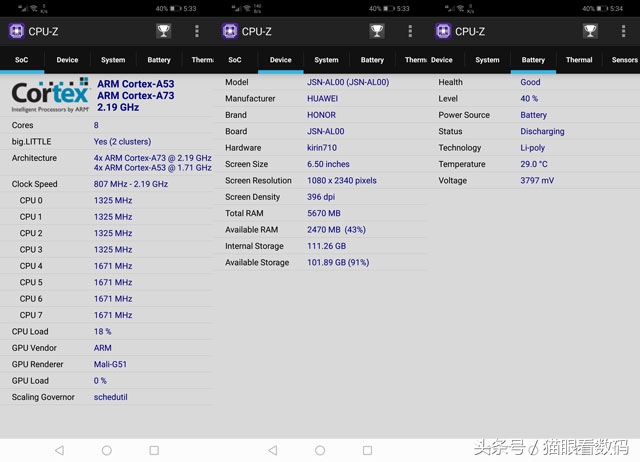The width and height of the screenshot is (640, 462).
Task: Tap the CPU 4 row showing 1671 MHz
Action: tap(106, 266)
